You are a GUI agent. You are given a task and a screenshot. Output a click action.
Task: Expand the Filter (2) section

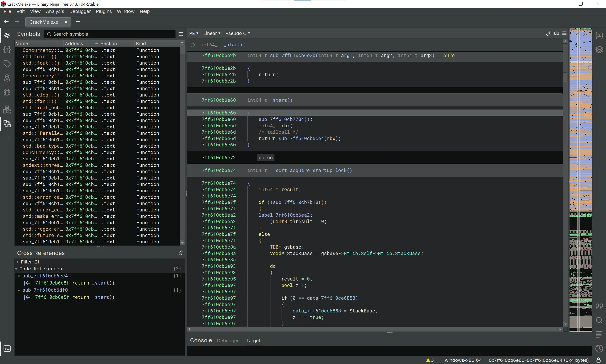(x=18, y=262)
